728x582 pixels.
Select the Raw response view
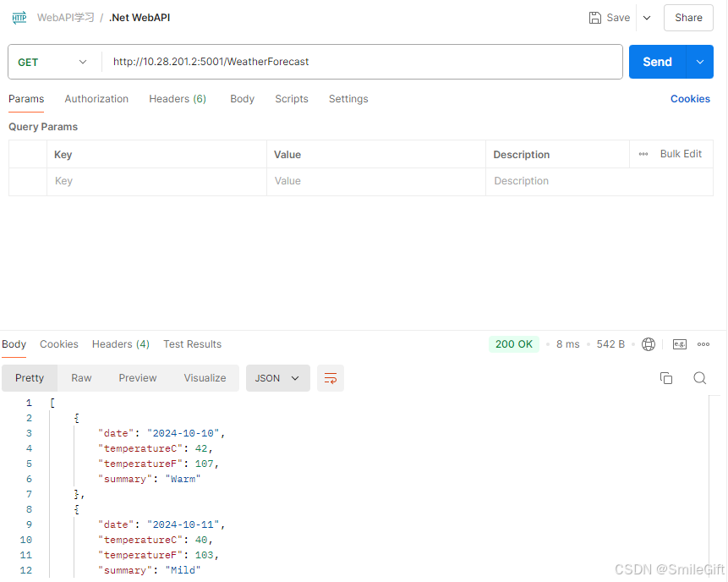click(x=81, y=378)
